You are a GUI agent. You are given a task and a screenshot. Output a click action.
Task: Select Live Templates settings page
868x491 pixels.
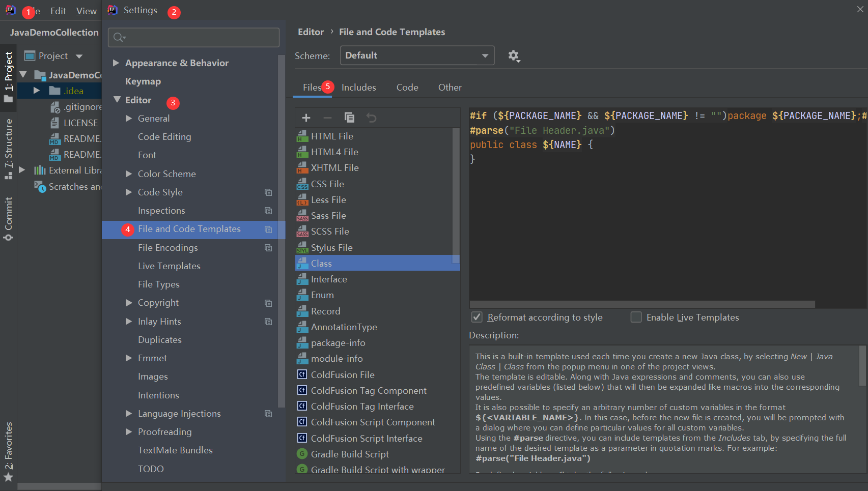pyautogui.click(x=169, y=266)
